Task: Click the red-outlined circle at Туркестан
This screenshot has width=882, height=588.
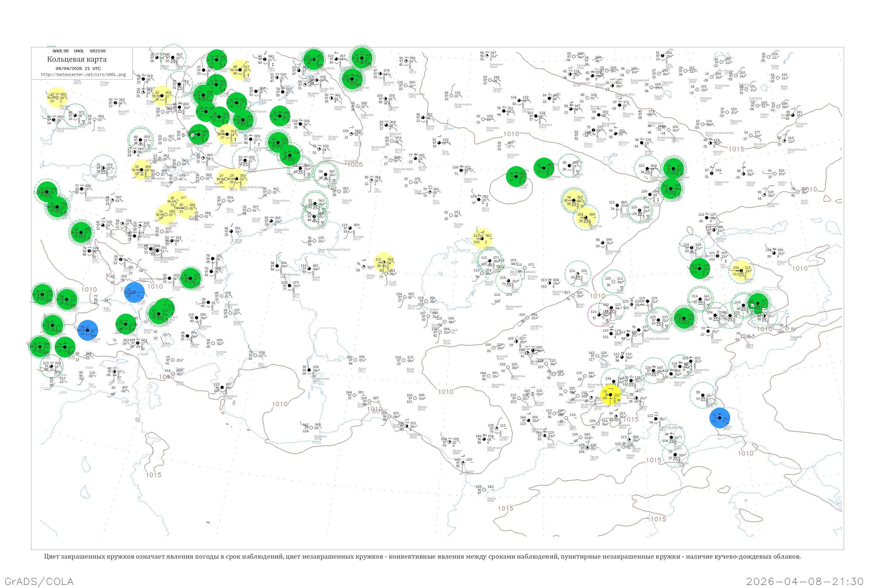Action: [x=599, y=314]
